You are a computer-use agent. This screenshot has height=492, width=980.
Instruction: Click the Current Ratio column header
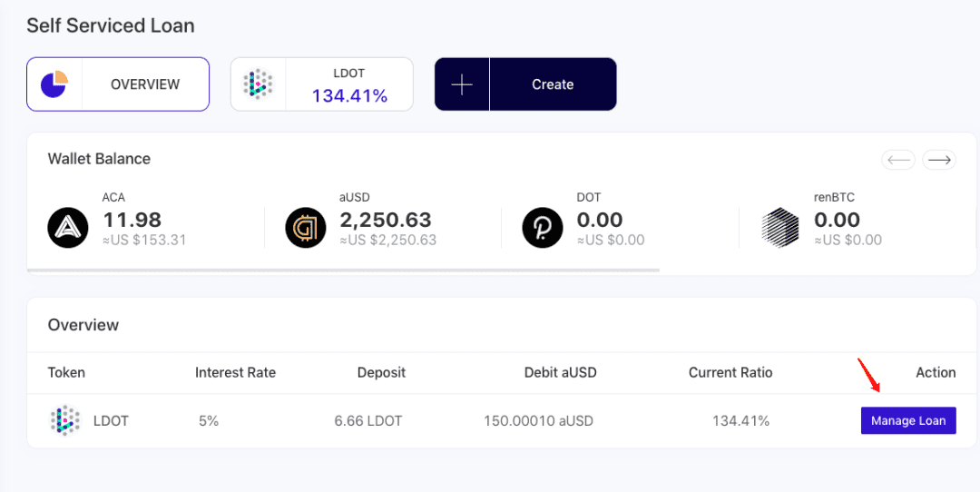click(x=730, y=372)
